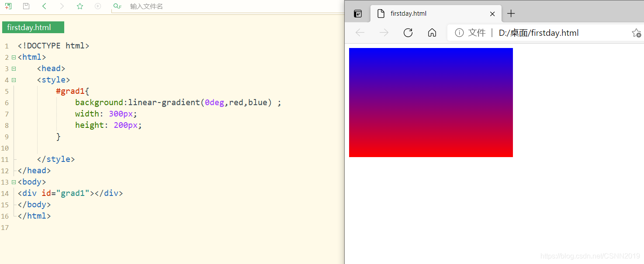Click the file search magnifier icon
Image resolution: width=644 pixels, height=264 pixels.
click(117, 6)
